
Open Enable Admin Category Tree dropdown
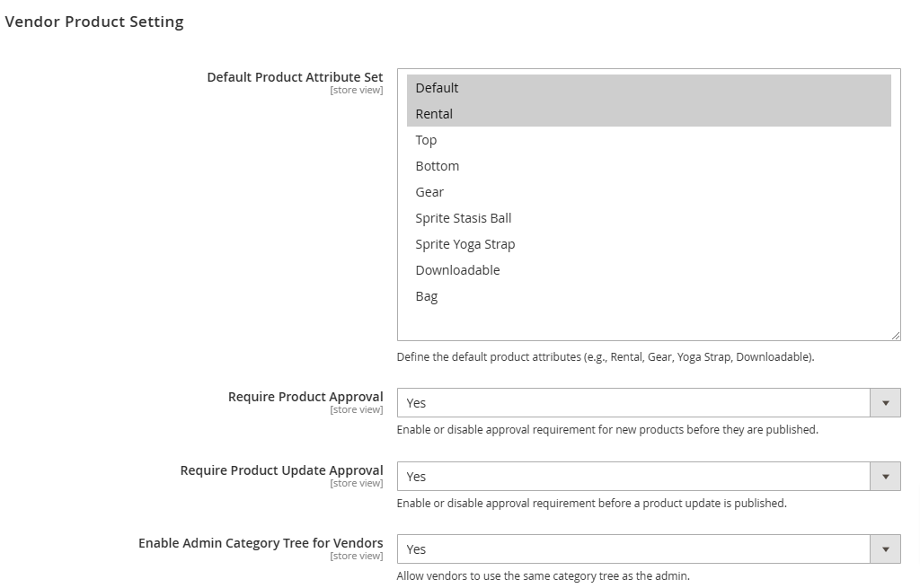tap(649, 549)
